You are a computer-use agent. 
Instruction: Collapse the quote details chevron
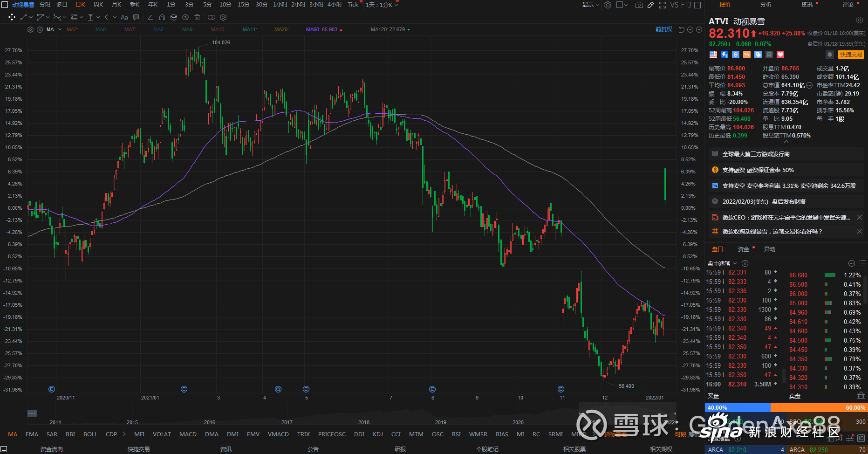coord(786,142)
